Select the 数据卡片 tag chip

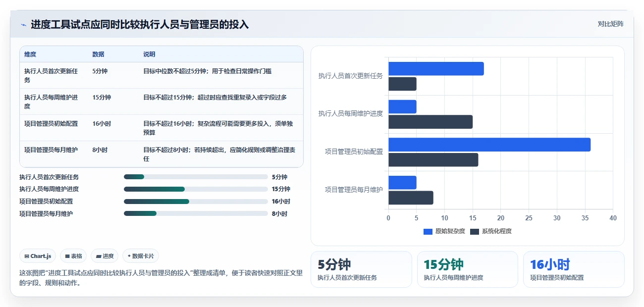(x=141, y=256)
